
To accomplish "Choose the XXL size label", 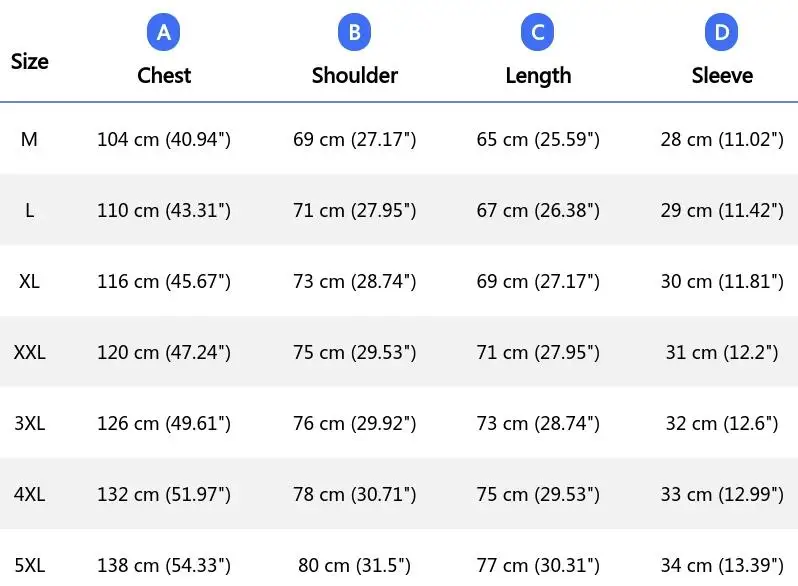I will 30,352.
